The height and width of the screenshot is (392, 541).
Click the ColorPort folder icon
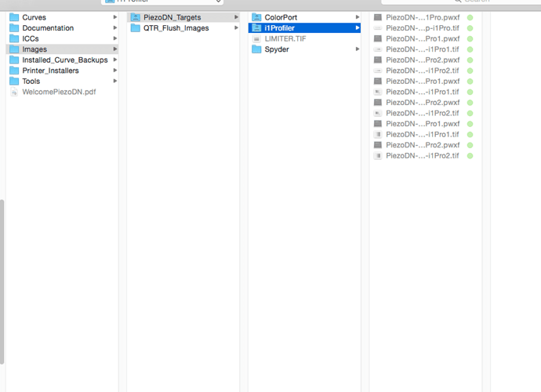(x=256, y=17)
